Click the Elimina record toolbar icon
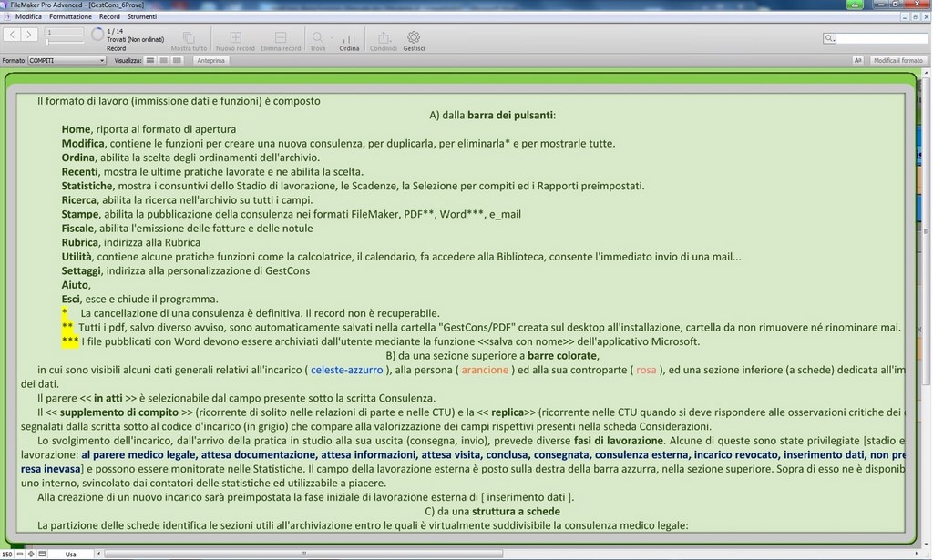This screenshot has height=560, width=933. point(281,37)
